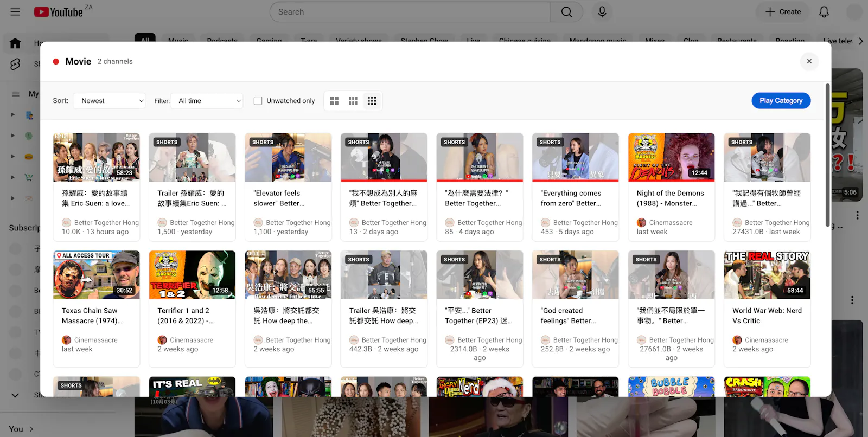
Task: Switch to the medium grid view icon
Action: point(353,101)
